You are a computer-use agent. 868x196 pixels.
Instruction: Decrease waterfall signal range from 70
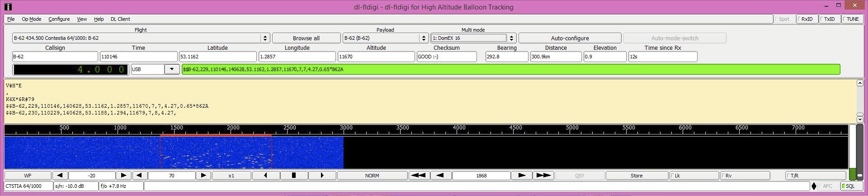pos(140,175)
